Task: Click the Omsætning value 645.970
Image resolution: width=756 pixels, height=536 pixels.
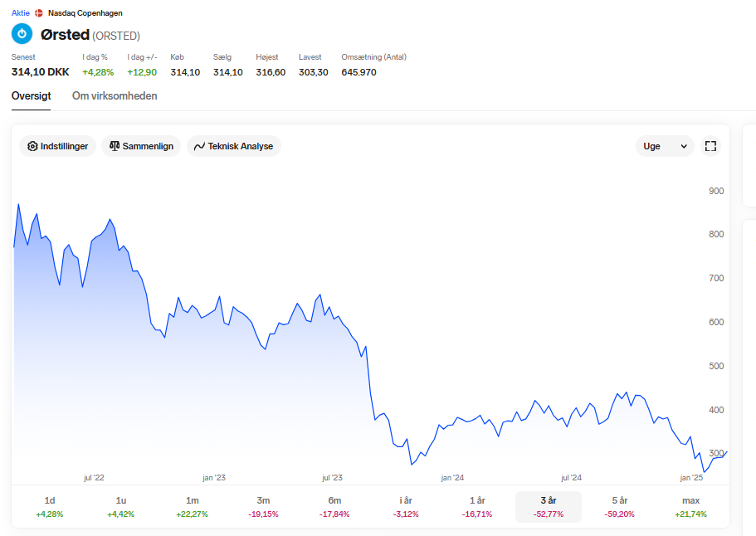Action: (x=358, y=72)
